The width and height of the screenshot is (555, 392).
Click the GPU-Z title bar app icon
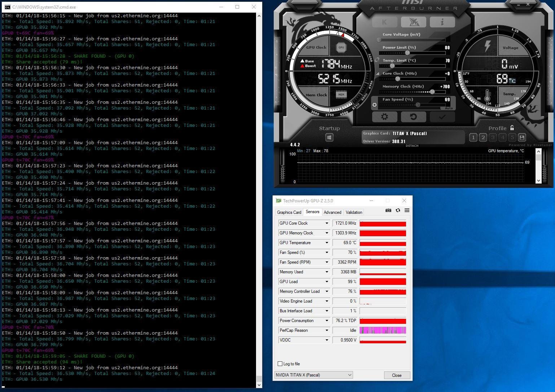coord(278,201)
